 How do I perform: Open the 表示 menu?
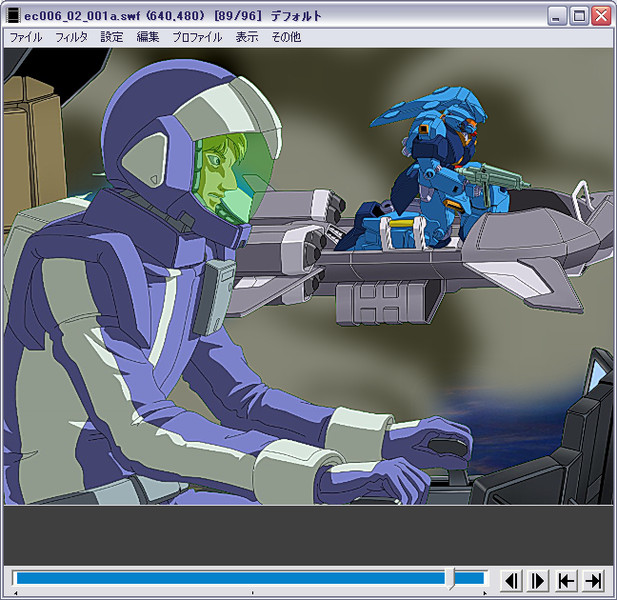click(x=246, y=37)
